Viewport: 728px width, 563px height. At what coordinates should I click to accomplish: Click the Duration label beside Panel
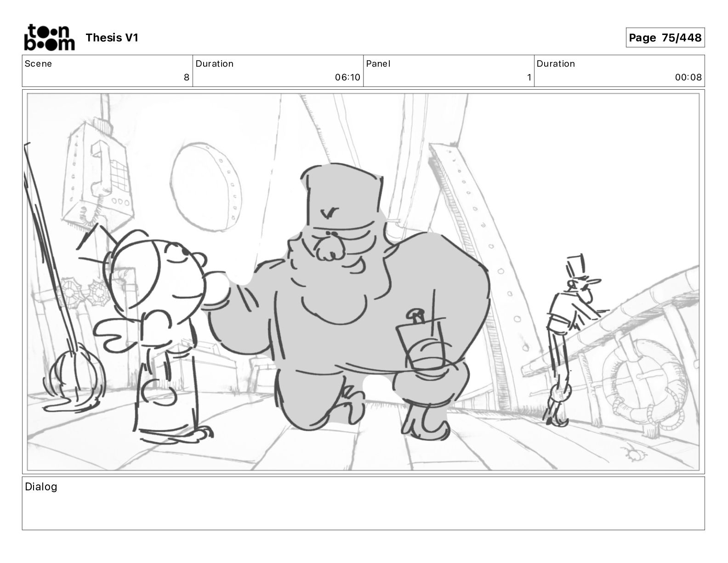(x=556, y=64)
